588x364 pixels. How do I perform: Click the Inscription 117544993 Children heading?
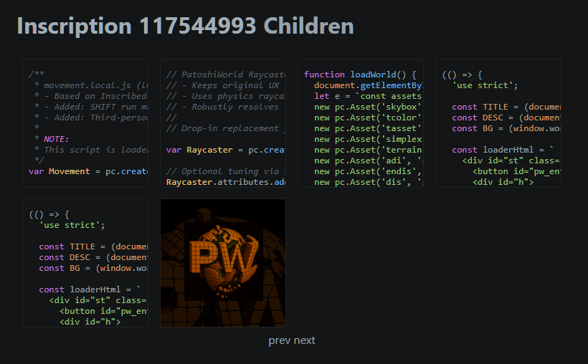185,26
